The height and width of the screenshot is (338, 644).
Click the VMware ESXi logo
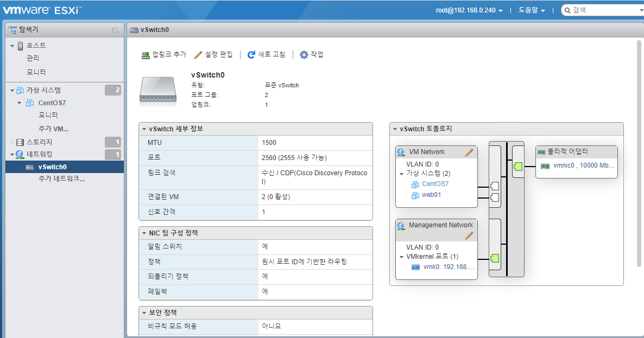point(42,10)
